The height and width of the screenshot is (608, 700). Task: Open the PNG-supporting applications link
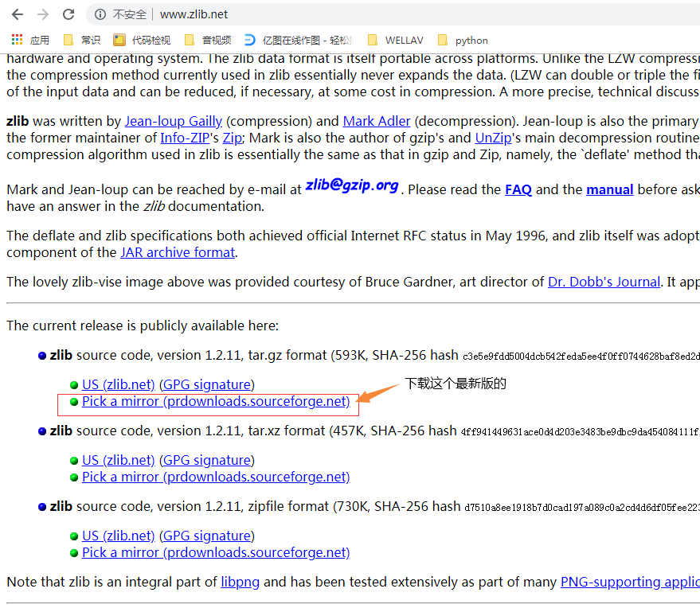point(630,582)
